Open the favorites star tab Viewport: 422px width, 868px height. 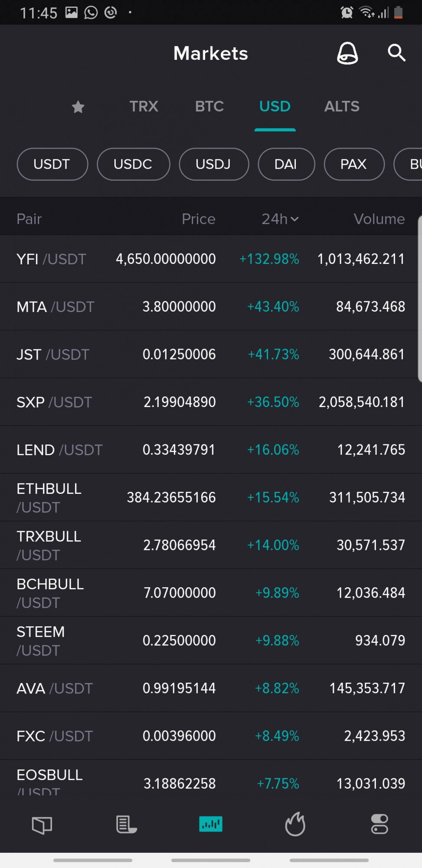78,106
